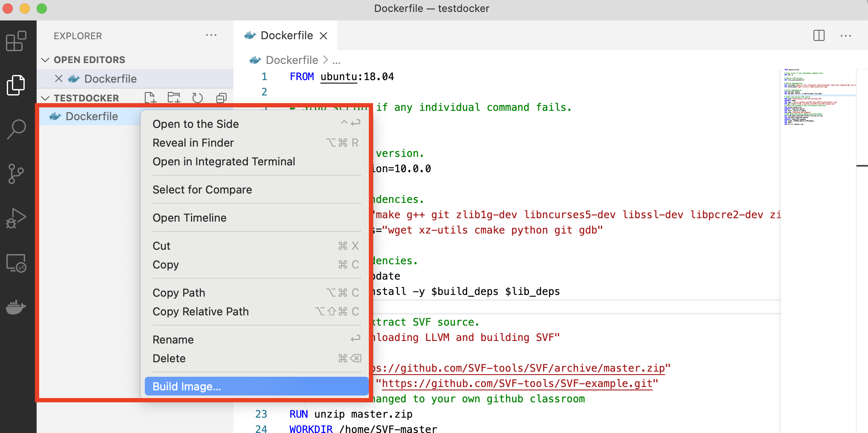Open the Extensions view in activity bar
868x433 pixels.
point(16,41)
